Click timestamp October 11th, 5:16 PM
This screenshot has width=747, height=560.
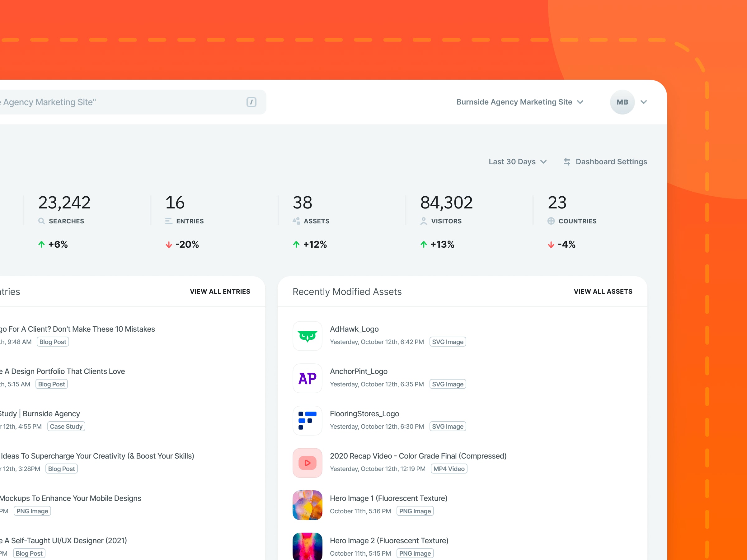(360, 511)
